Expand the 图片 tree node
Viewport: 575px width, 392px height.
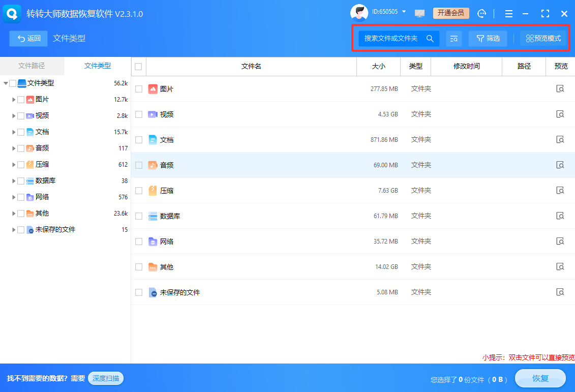pyautogui.click(x=14, y=100)
